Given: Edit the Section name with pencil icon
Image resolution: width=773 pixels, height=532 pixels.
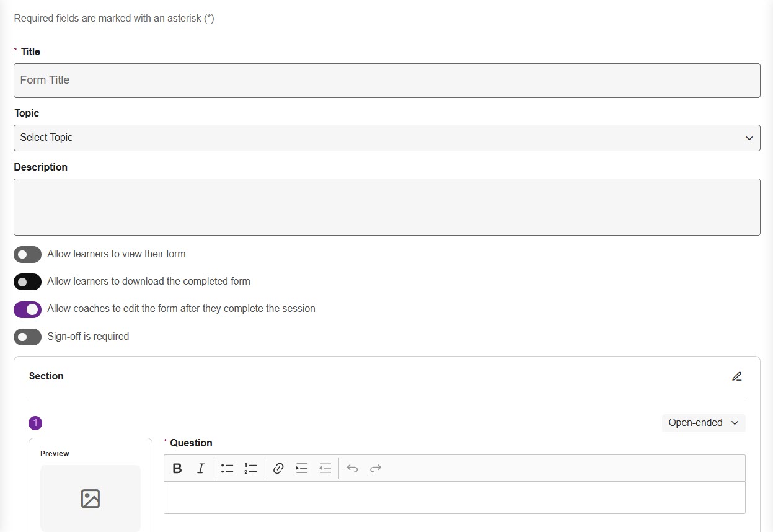Looking at the screenshot, I should (736, 376).
